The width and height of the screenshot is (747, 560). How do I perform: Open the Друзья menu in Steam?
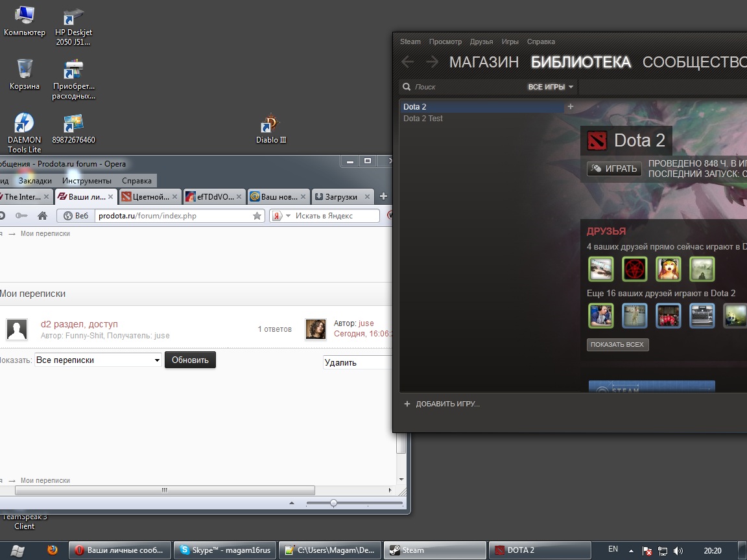pos(481,41)
